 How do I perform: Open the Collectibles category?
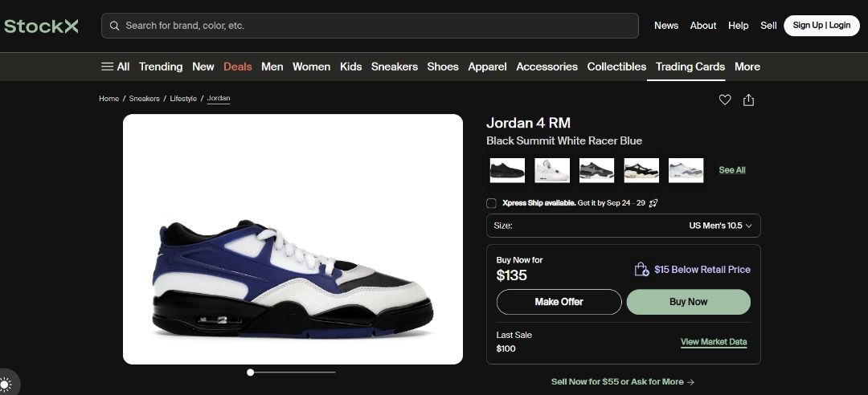616,67
